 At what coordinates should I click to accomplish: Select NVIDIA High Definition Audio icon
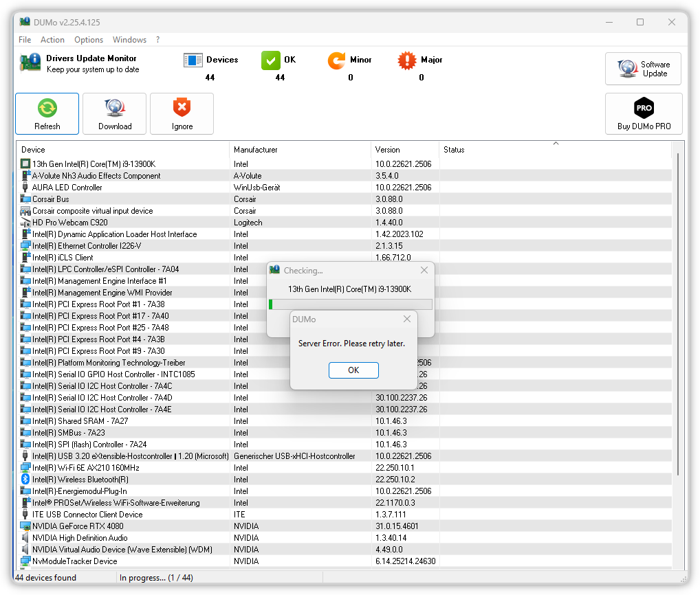[x=25, y=538]
